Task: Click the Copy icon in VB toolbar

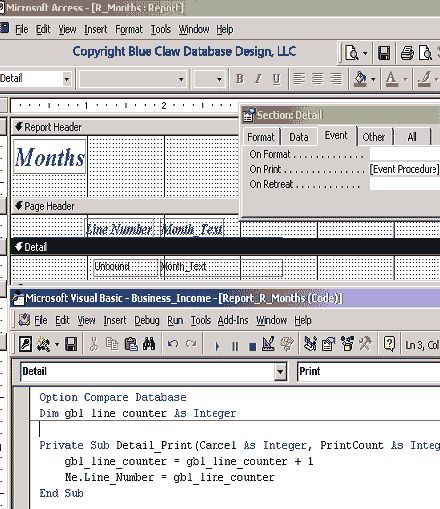Action: (x=112, y=344)
